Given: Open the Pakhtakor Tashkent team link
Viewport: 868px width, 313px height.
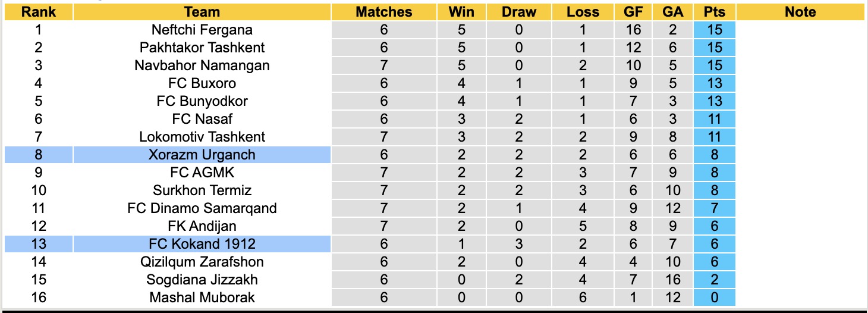Looking at the screenshot, I should [202, 48].
